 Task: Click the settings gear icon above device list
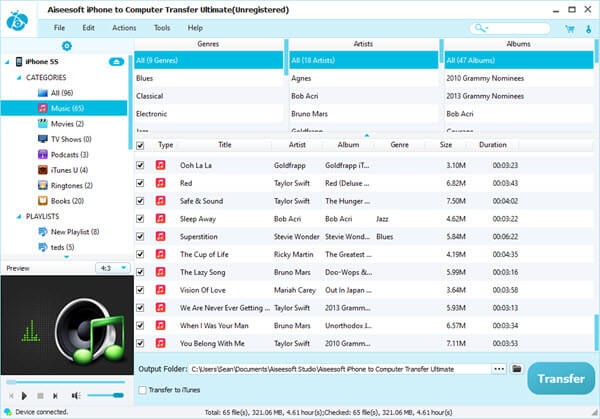(x=67, y=46)
